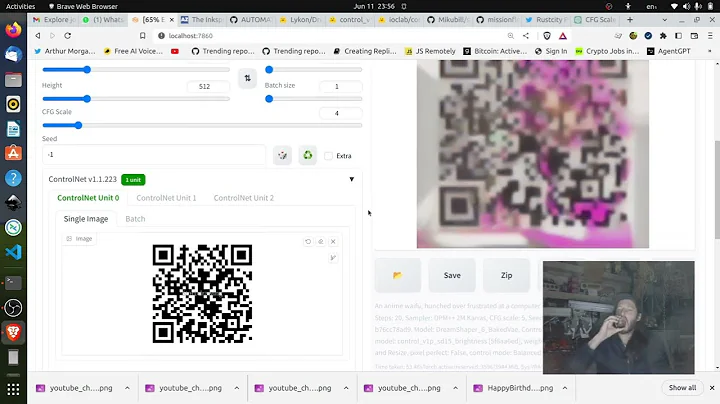Screen dimensions: 720x404
Task: Switch to the CFG Scale browser tab
Action: [x=596, y=20]
